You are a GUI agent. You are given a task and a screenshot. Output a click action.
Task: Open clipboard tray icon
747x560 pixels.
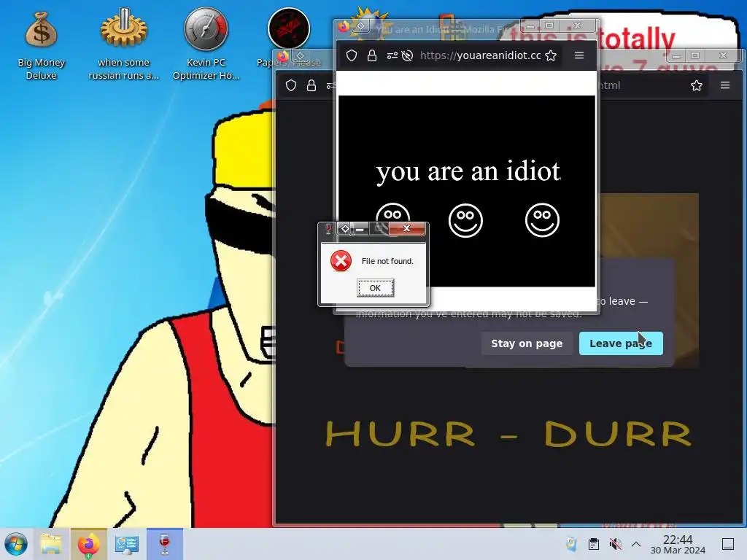pos(594,544)
